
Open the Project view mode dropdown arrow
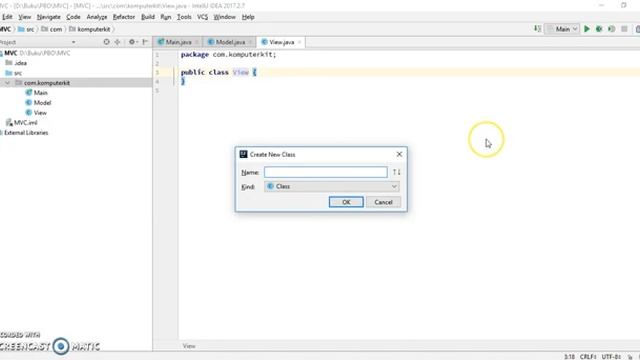tap(73, 42)
